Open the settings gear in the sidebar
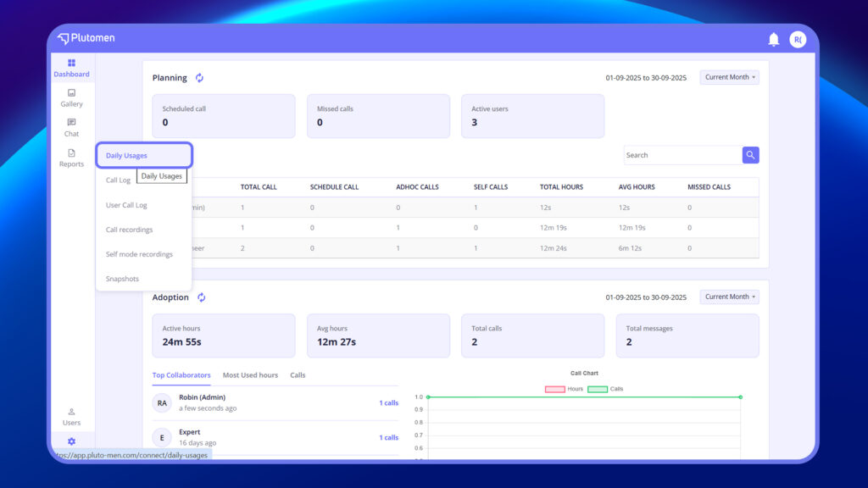The height and width of the screenshot is (488, 868). (x=71, y=441)
